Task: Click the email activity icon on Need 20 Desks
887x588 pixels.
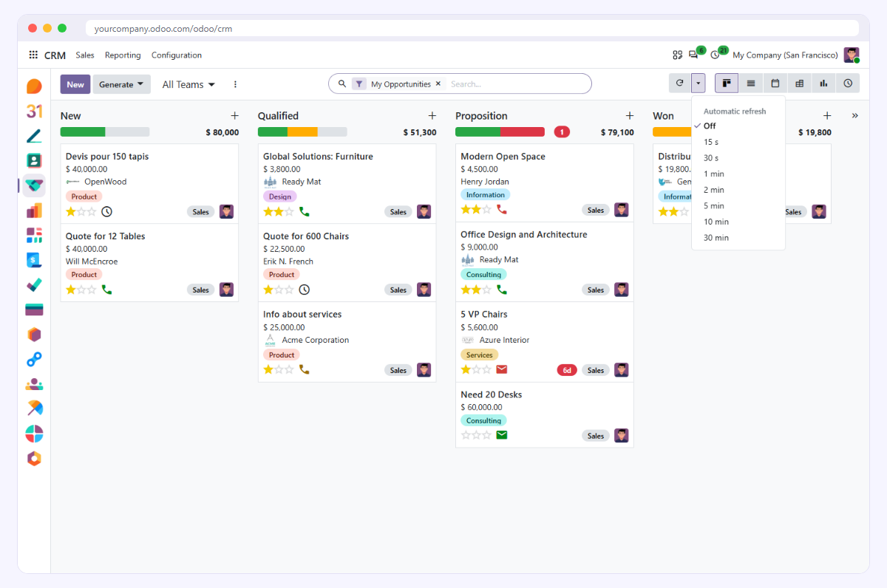Action: pyautogui.click(x=502, y=435)
